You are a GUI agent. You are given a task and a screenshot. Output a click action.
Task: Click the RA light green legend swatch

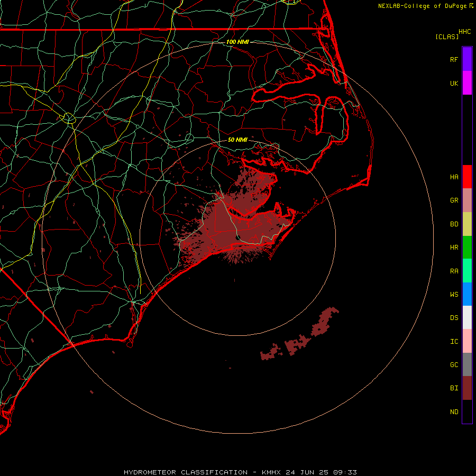[467, 271]
